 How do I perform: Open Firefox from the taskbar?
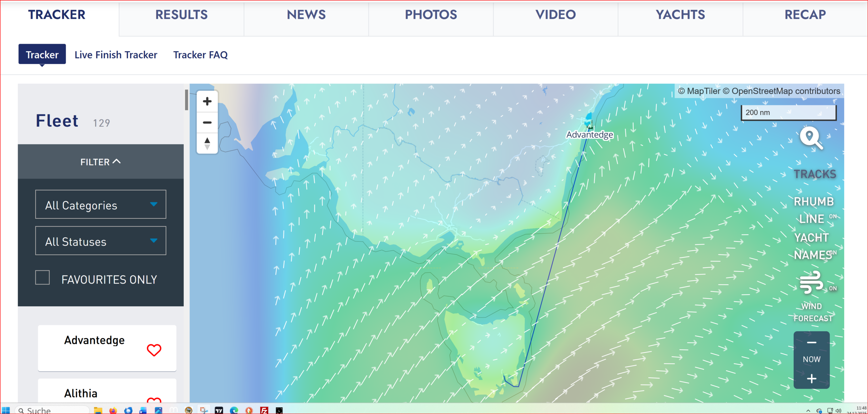[113, 410]
